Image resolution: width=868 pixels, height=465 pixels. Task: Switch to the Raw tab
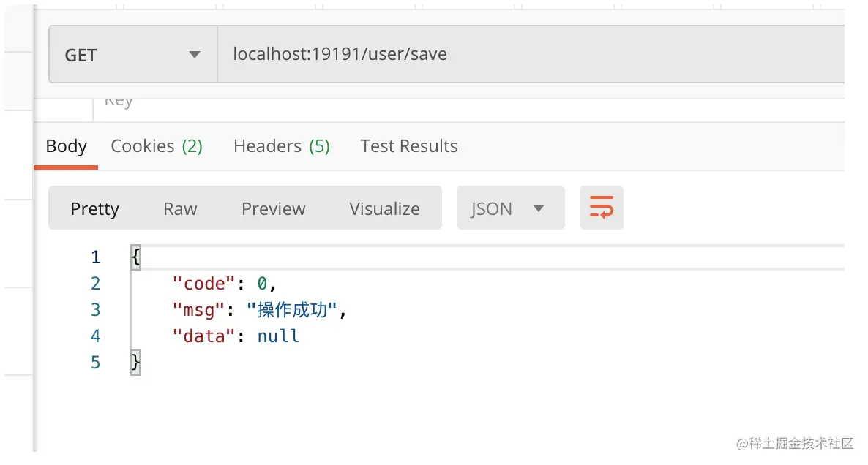(x=180, y=208)
